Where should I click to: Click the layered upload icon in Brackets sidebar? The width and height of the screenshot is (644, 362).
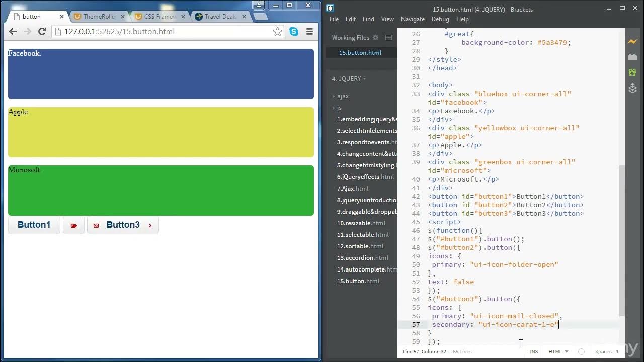point(632,88)
